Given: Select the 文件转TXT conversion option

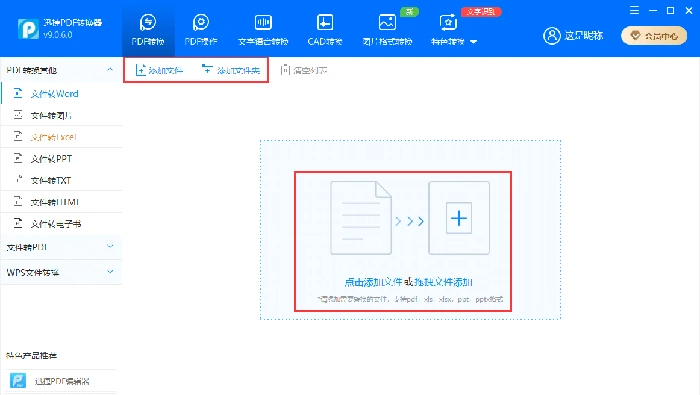Looking at the screenshot, I should (62, 180).
